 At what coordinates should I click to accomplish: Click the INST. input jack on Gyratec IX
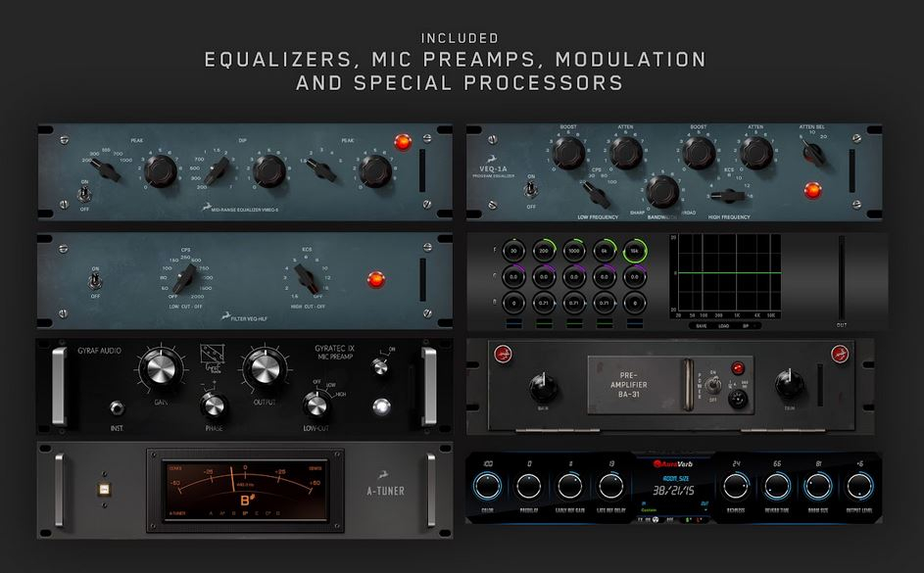[x=117, y=407]
